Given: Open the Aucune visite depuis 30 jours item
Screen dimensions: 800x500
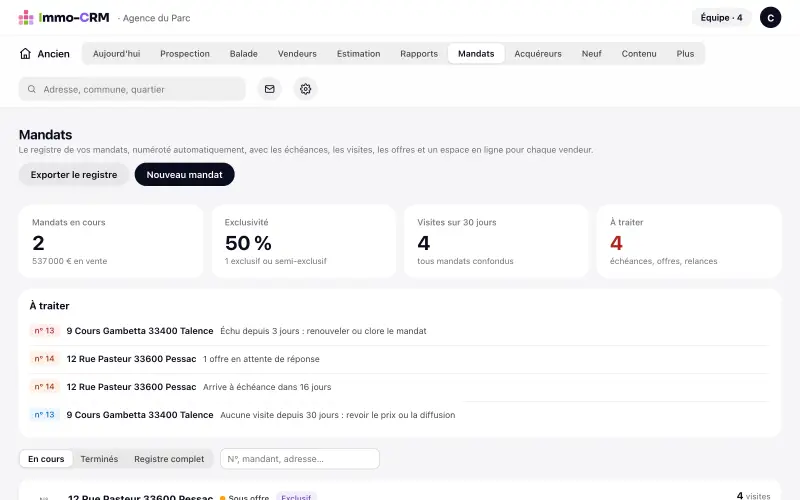Looking at the screenshot, I should tap(399, 415).
